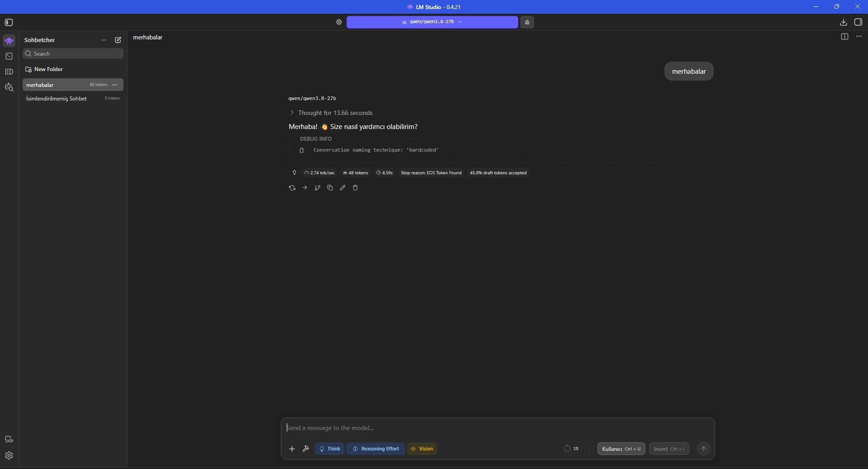Click the '0 tokens' count label
The image size is (868, 469).
(x=112, y=98)
